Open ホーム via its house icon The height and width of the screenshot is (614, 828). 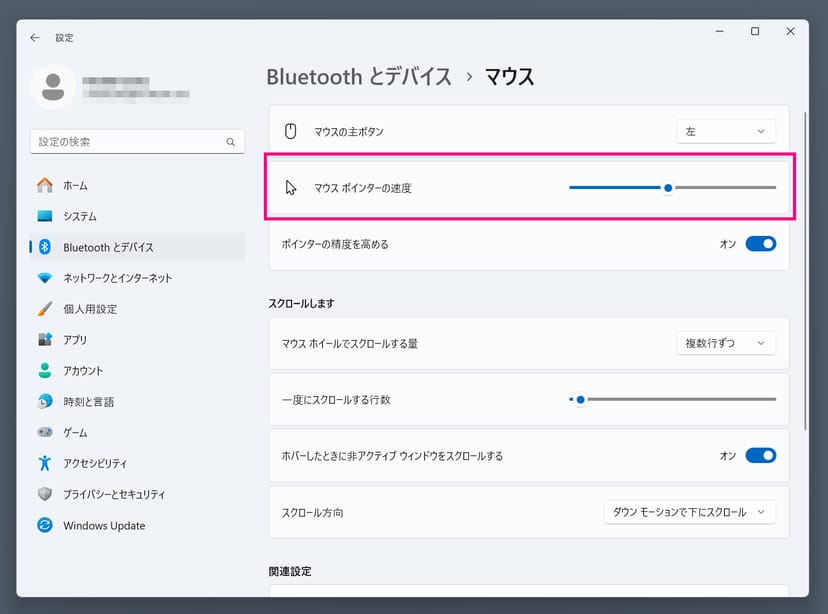[45, 185]
